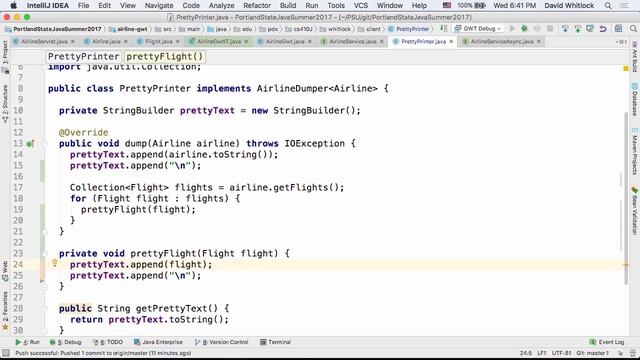Open the Maven Projects tool window

click(635, 151)
